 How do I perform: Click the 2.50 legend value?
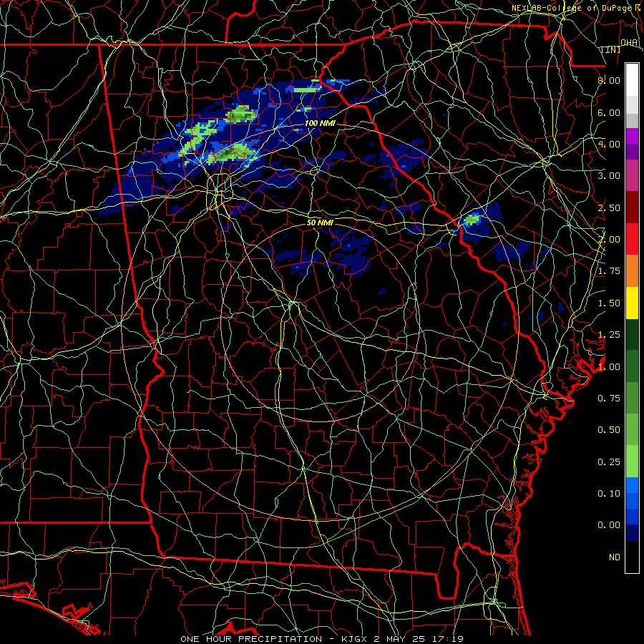click(x=609, y=208)
